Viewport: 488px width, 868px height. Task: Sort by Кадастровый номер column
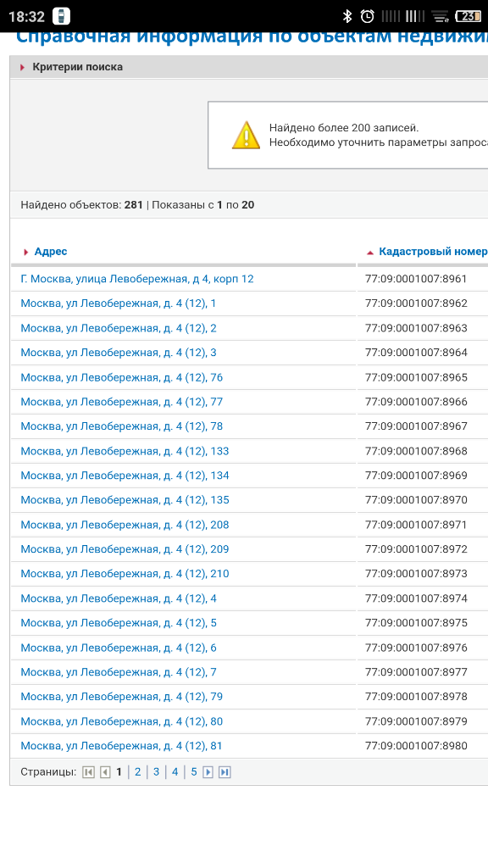click(433, 251)
